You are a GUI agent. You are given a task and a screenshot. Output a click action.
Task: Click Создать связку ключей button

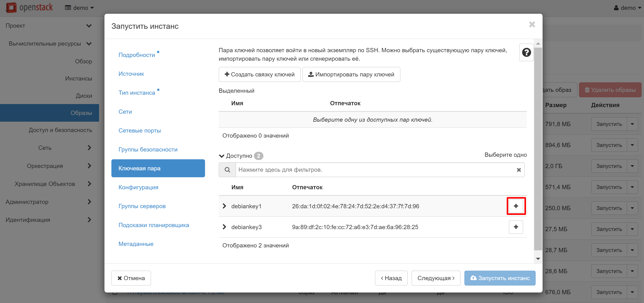260,74
